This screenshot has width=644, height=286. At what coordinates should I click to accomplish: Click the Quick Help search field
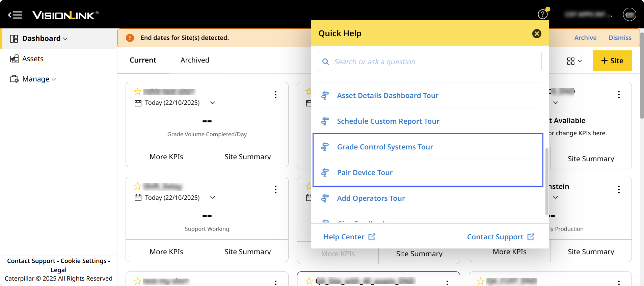pos(429,62)
